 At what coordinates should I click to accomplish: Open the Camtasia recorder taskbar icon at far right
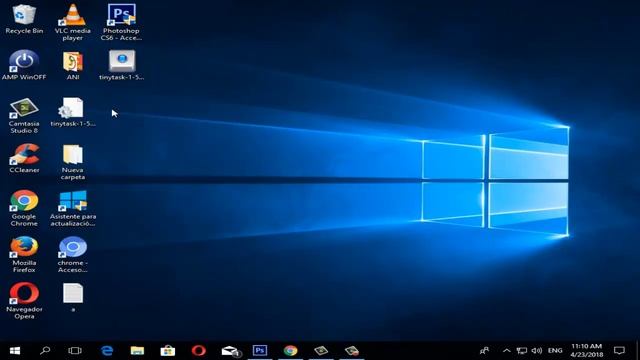[352, 351]
